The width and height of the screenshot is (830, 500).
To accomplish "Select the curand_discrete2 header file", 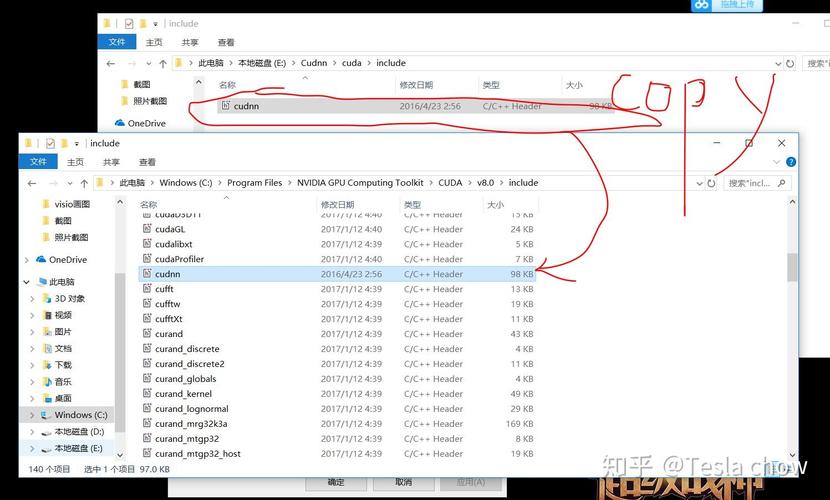I will [x=337, y=364].
